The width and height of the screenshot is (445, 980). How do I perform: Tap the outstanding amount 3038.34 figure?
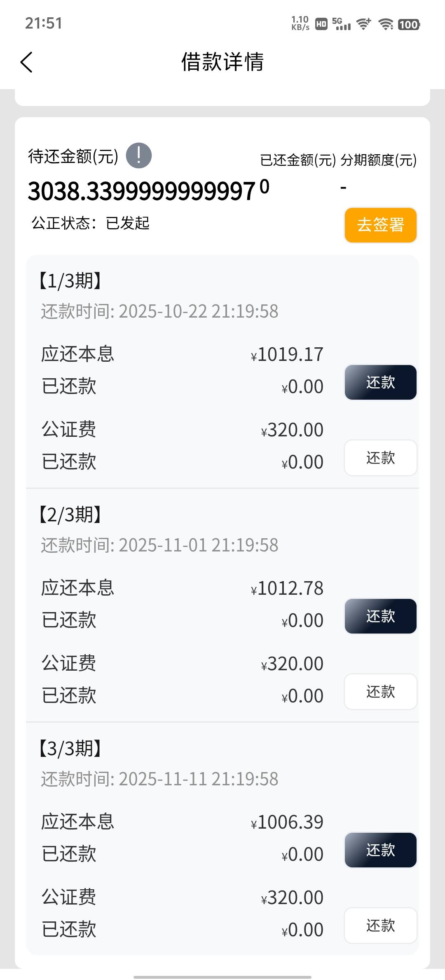(142, 191)
